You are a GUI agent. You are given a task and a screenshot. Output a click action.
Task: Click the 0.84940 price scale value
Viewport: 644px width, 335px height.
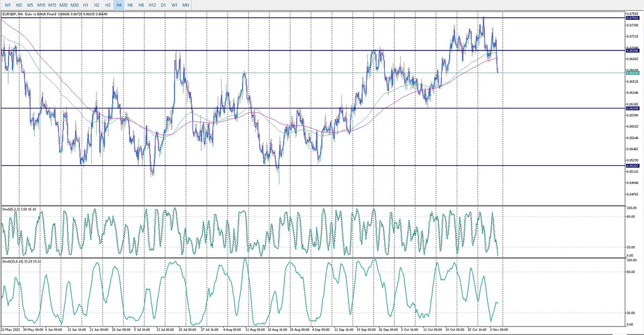click(x=633, y=183)
